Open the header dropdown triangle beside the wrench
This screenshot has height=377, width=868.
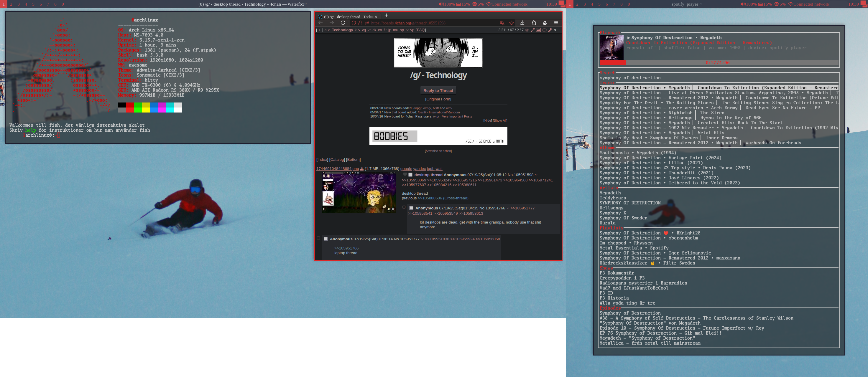pos(555,30)
